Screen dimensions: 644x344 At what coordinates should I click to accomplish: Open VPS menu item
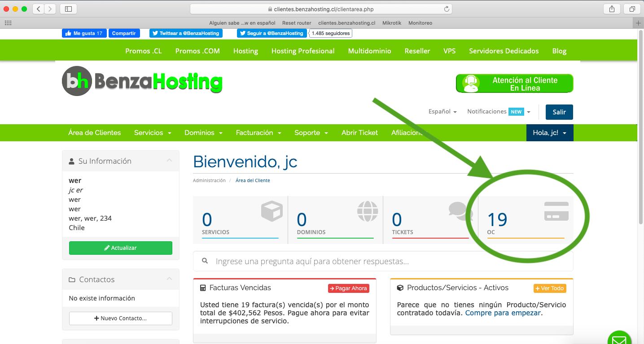click(449, 51)
